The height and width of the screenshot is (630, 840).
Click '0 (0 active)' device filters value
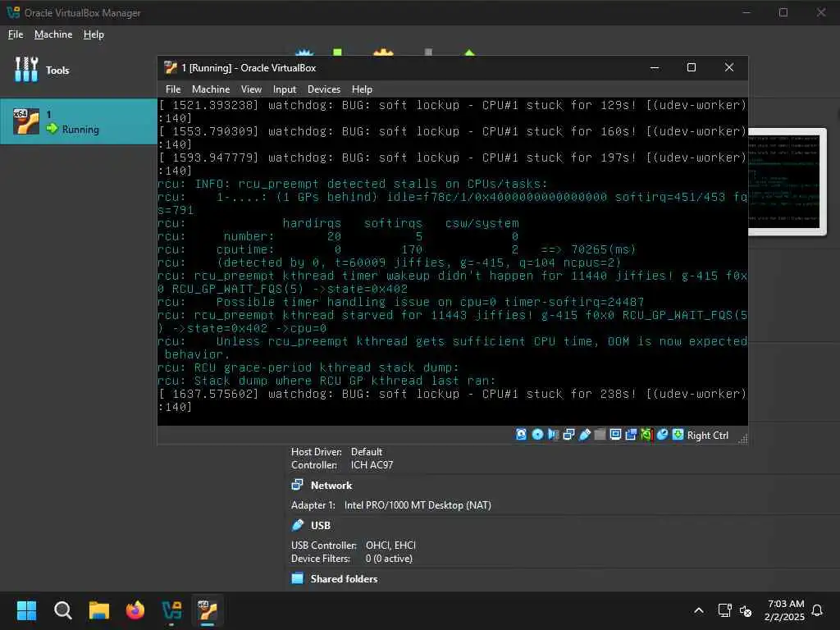click(x=389, y=559)
